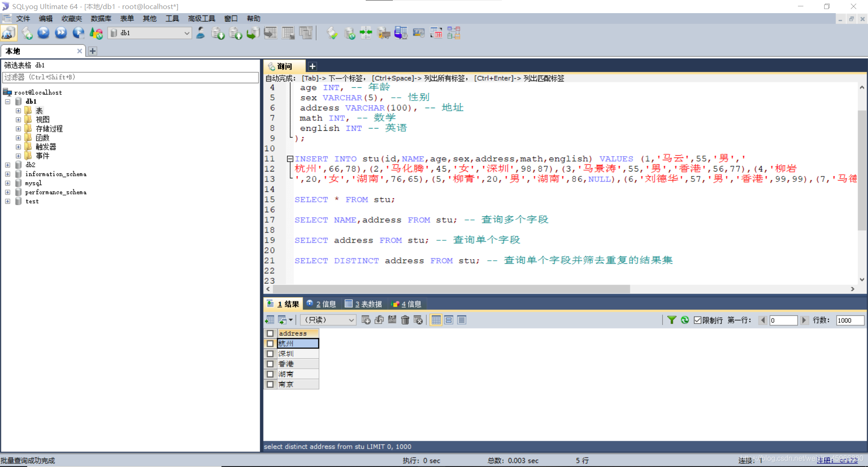The width and height of the screenshot is (868, 467).
Task: Toggle the 限制行 checkbox
Action: click(698, 320)
